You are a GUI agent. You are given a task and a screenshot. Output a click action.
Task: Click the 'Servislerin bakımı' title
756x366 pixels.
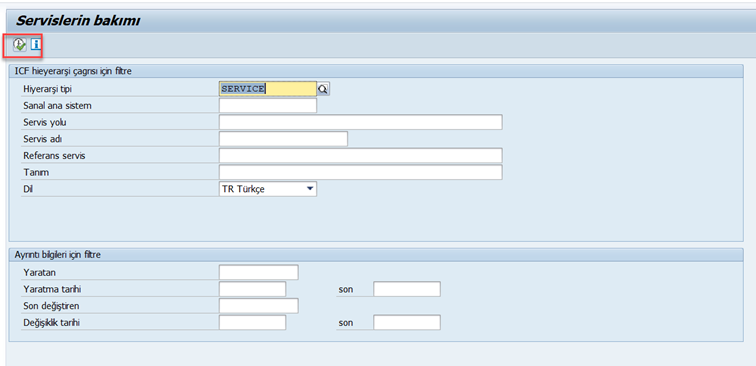78,21
